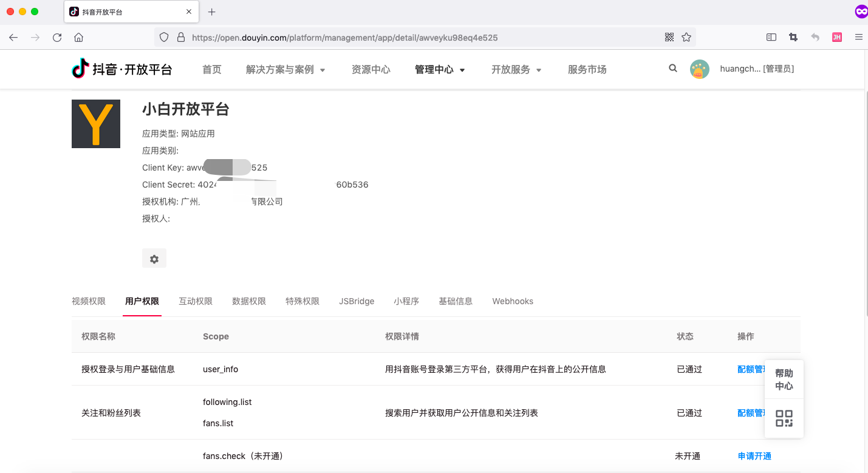Viewport: 868px width, 473px height.
Task: Reload the page with the refresh icon
Action: [x=57, y=37]
